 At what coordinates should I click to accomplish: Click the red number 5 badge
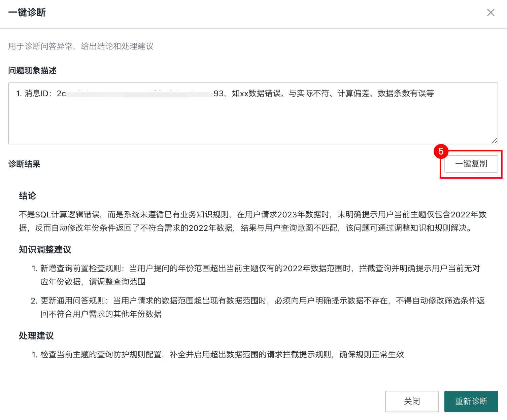[x=441, y=151]
